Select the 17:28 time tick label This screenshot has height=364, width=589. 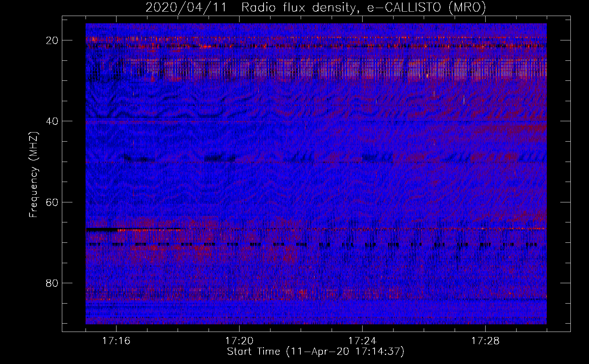tap(486, 341)
